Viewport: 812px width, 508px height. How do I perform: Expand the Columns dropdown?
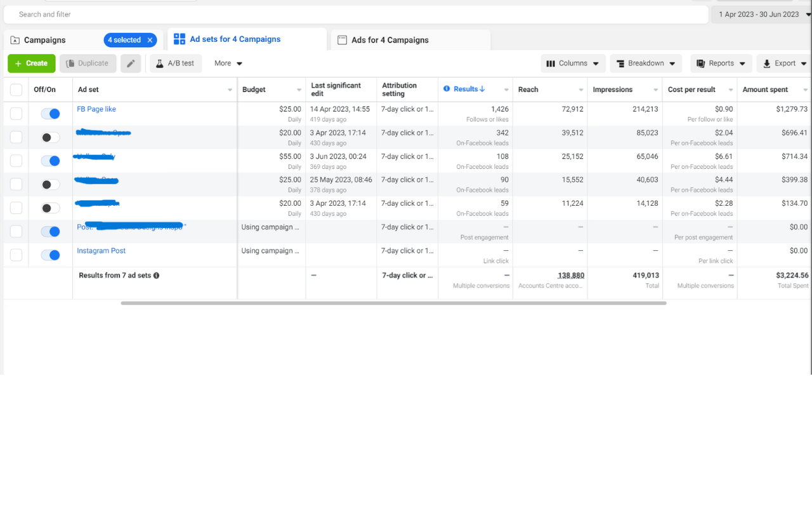point(573,63)
